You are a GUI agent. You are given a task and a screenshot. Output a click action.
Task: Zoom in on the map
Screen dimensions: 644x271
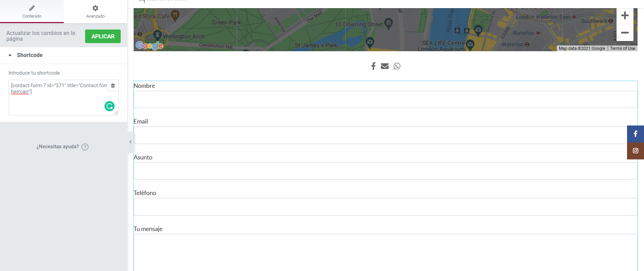pyautogui.click(x=625, y=16)
